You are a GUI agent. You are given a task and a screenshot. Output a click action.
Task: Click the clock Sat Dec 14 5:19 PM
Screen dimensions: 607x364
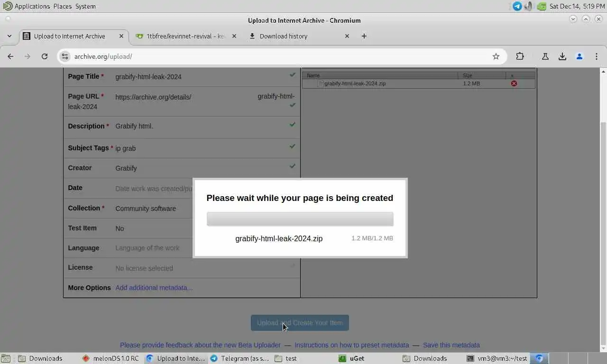(x=577, y=6)
